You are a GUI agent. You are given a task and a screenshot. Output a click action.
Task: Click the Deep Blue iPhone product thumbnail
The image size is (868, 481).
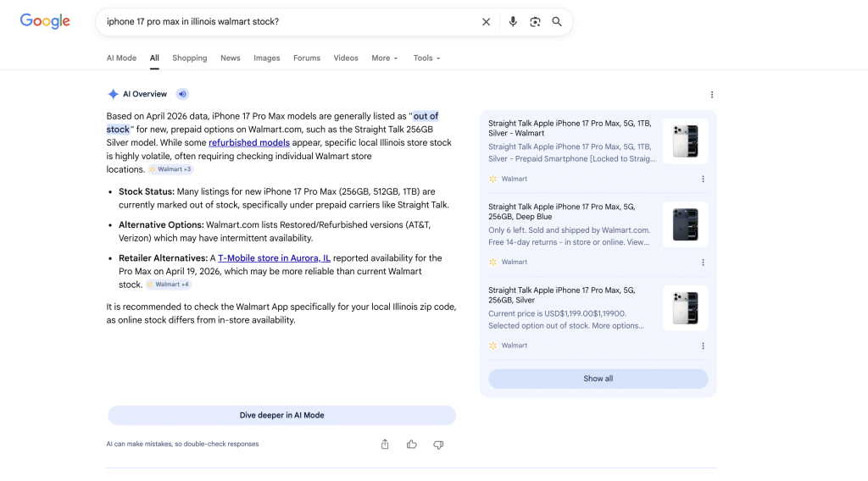pyautogui.click(x=685, y=224)
